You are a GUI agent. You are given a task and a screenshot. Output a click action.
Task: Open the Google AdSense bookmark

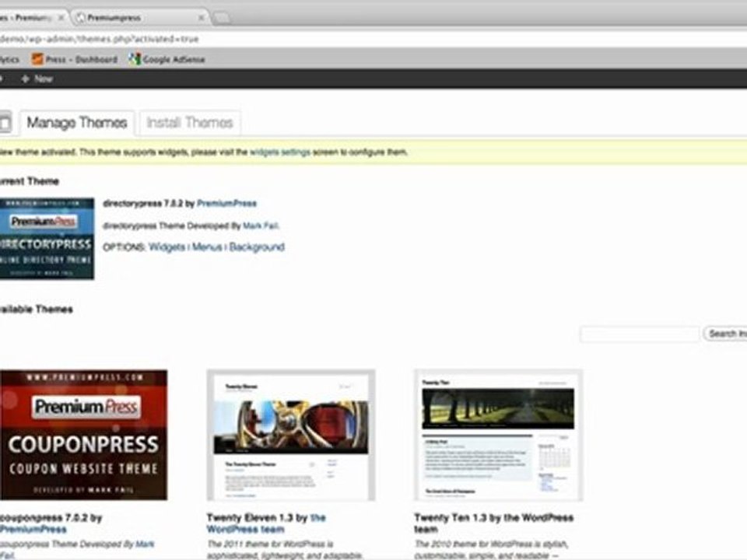coord(167,60)
